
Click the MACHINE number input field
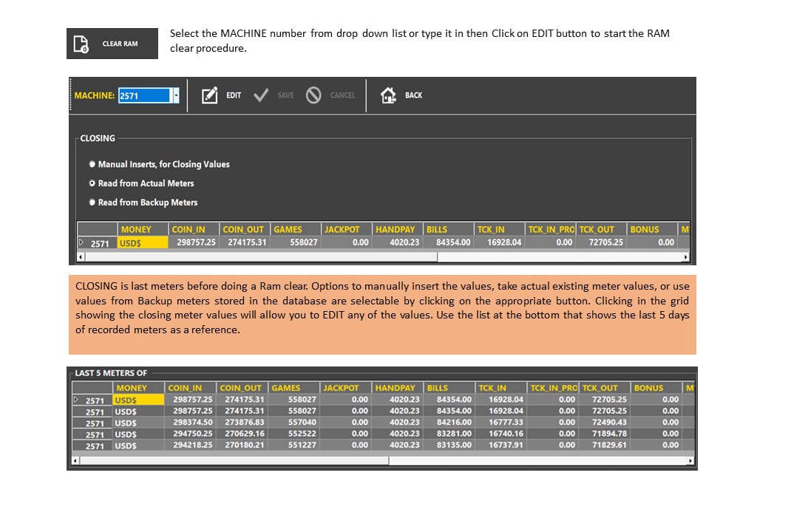(x=145, y=95)
